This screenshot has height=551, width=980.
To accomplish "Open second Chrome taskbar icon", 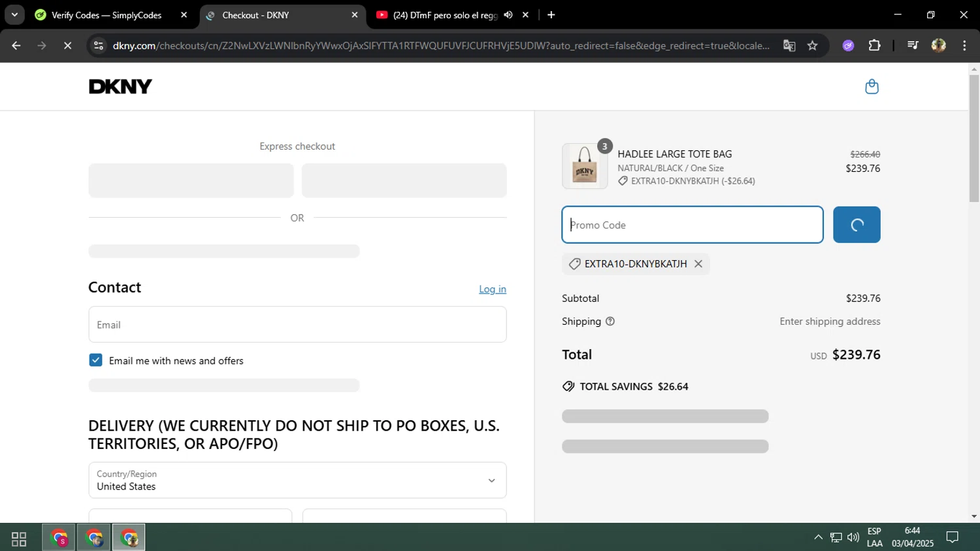I will click(x=94, y=538).
